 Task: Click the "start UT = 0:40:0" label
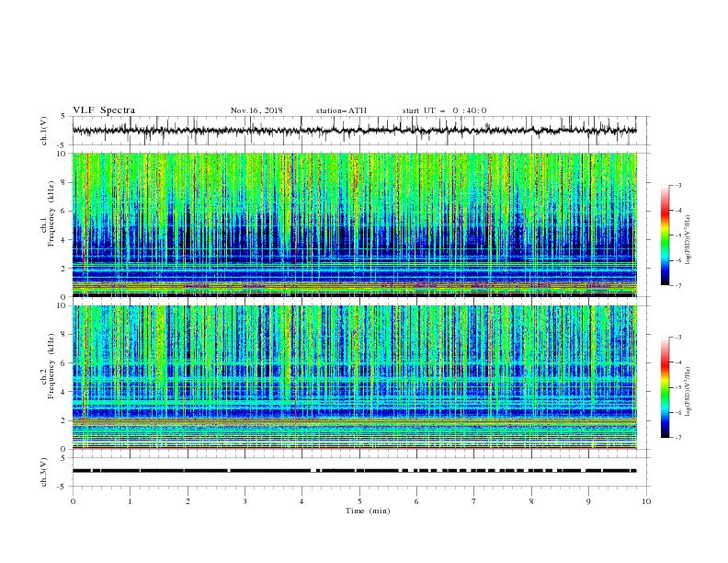tap(444, 110)
